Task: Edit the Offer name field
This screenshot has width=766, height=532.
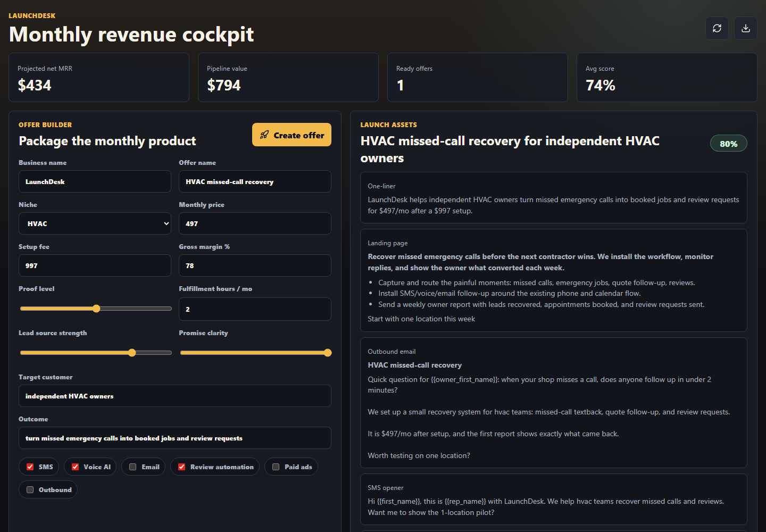Action: [255, 181]
